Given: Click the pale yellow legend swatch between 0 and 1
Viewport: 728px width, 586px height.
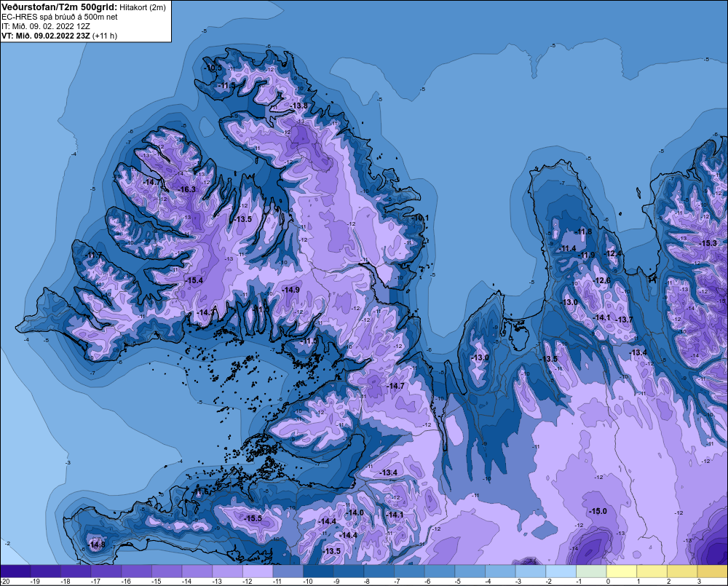Looking at the screenshot, I should point(621,571).
